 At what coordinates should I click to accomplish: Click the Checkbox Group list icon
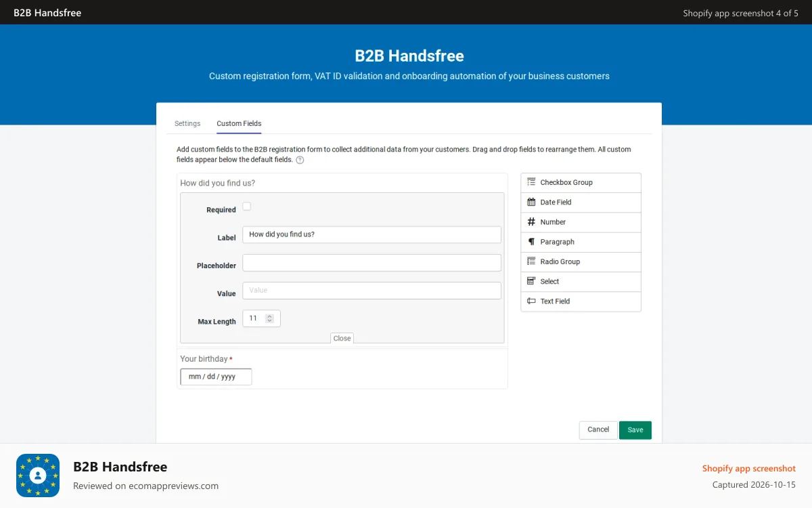click(531, 182)
